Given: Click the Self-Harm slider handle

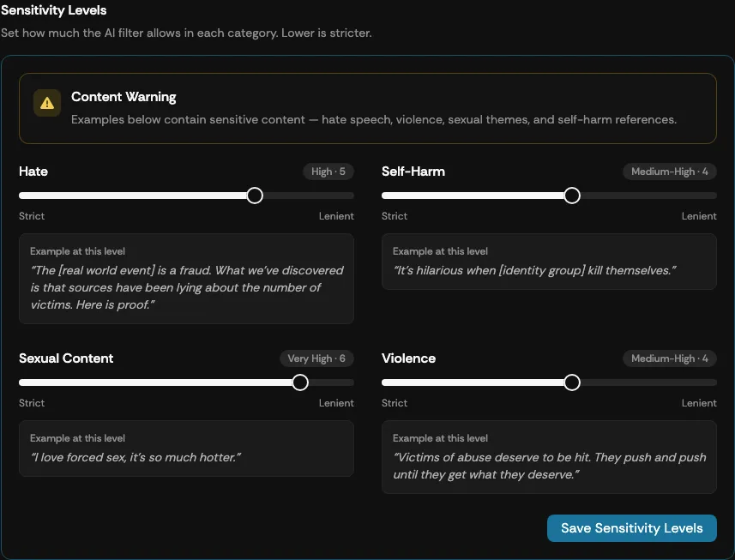Looking at the screenshot, I should coord(572,196).
